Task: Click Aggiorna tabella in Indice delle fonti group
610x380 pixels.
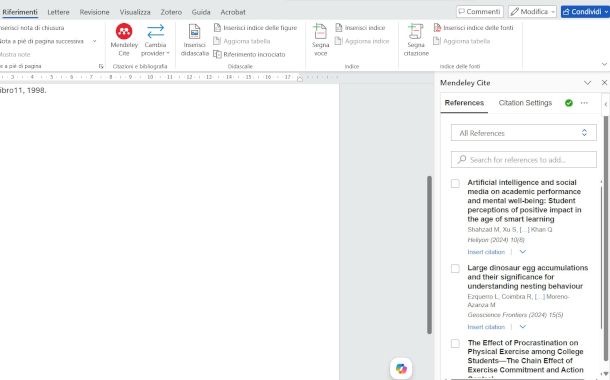Action: (x=462, y=41)
